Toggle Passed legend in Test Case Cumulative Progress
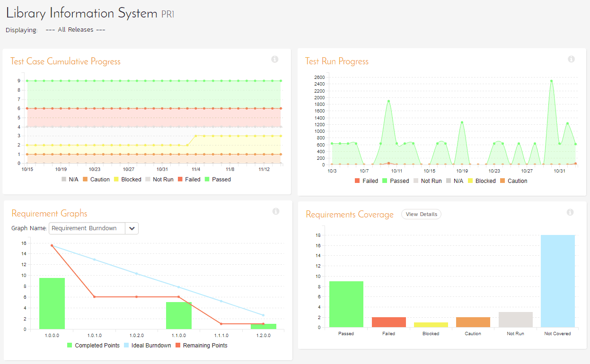This screenshot has height=364, width=590. (217, 180)
